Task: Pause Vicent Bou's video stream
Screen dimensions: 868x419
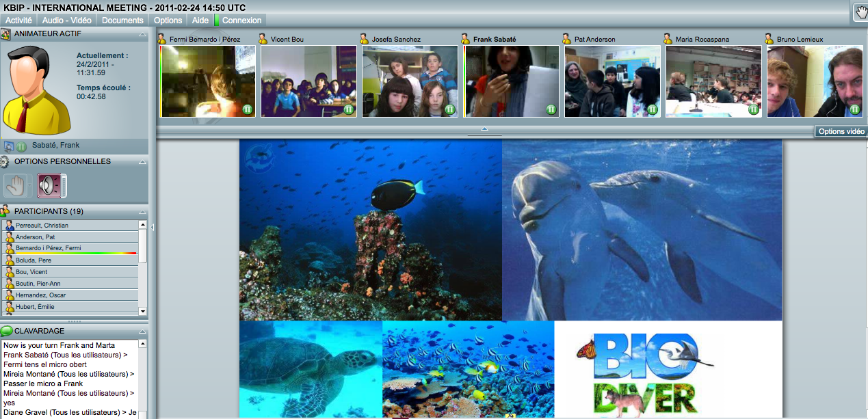Action: point(348,109)
